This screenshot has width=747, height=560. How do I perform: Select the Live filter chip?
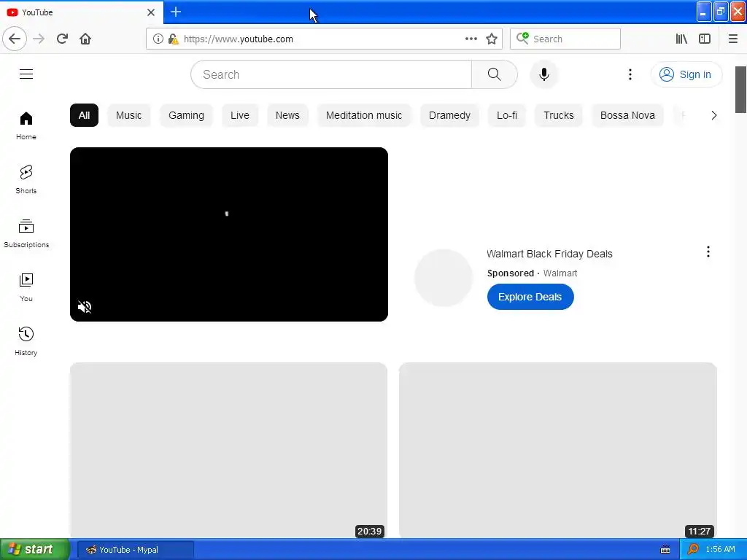(x=239, y=115)
